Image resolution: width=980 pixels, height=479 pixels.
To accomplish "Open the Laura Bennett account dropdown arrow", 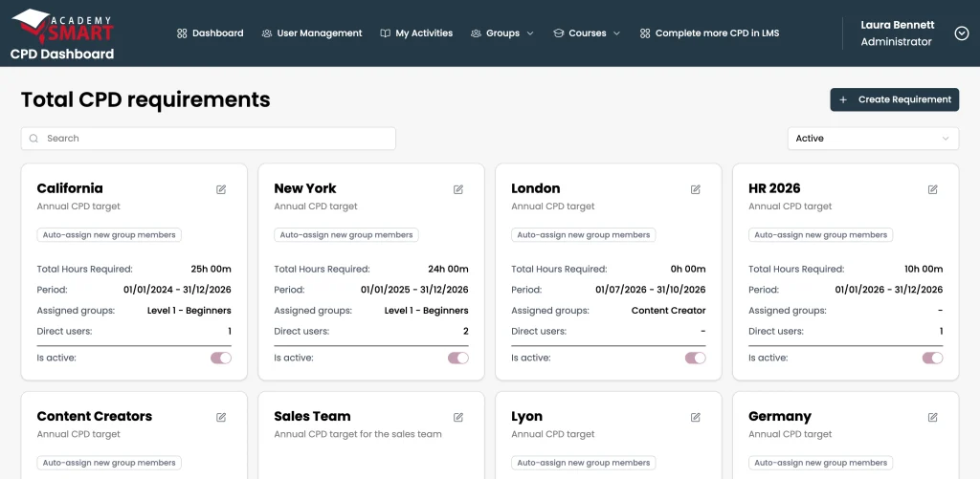I will [962, 33].
